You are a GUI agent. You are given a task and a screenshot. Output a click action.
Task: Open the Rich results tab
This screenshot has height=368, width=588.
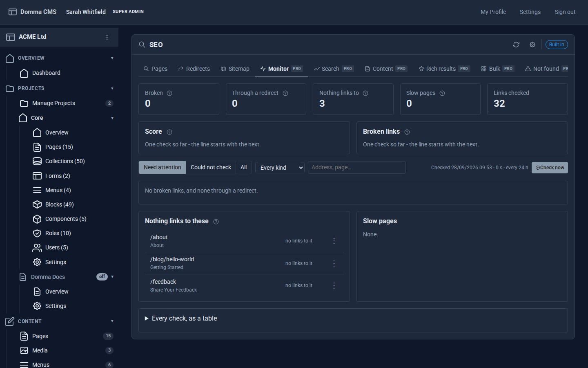(x=444, y=69)
